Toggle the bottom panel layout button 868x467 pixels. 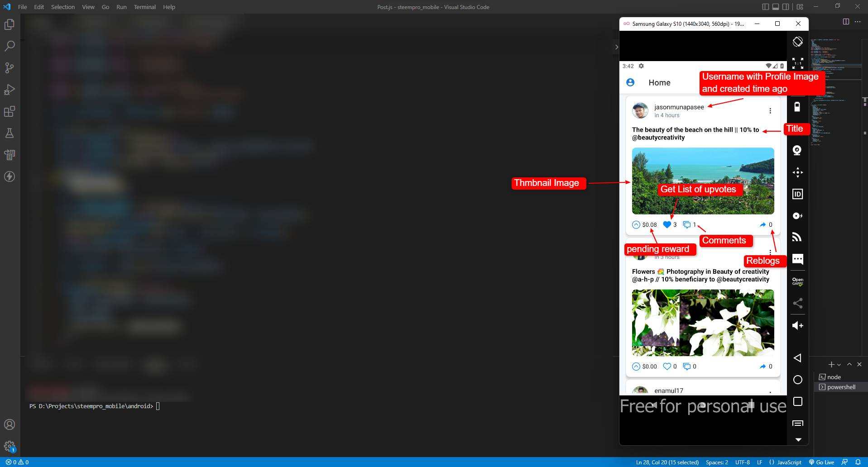click(776, 7)
